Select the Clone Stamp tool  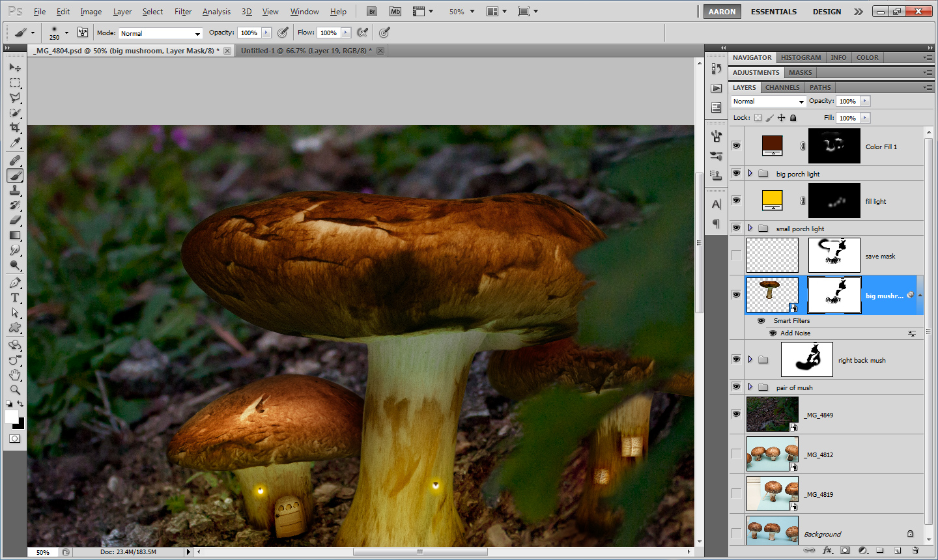click(15, 190)
